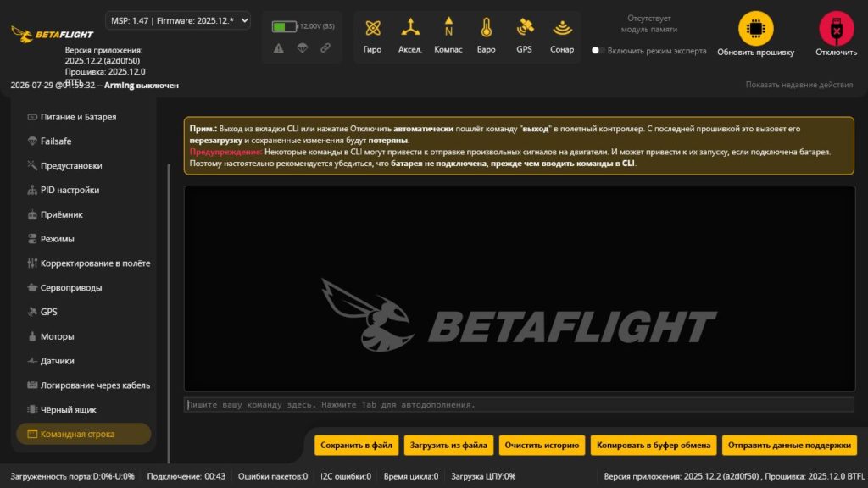Click Отправить данные поддержки button
The width and height of the screenshot is (868, 488).
tap(789, 446)
